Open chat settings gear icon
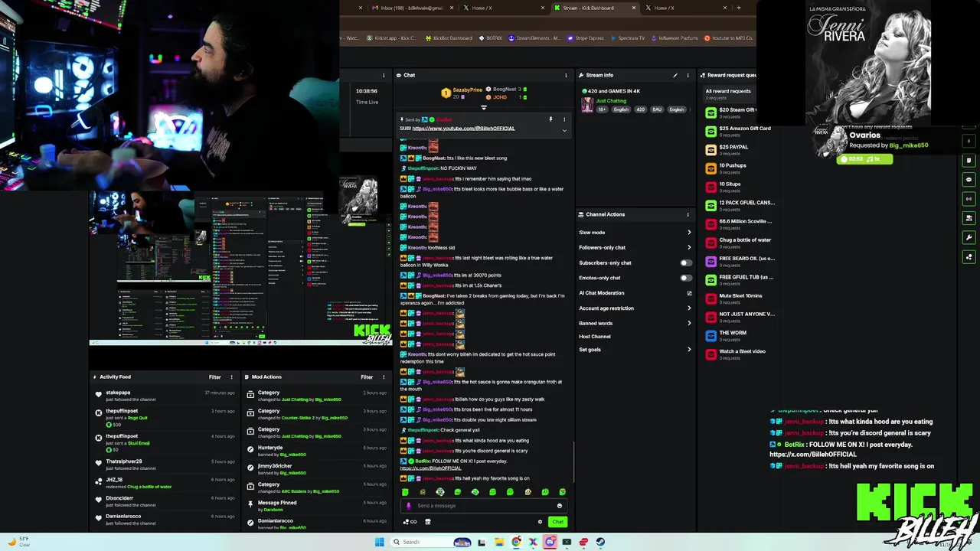Viewport: 980px width, 551px height. (x=540, y=522)
